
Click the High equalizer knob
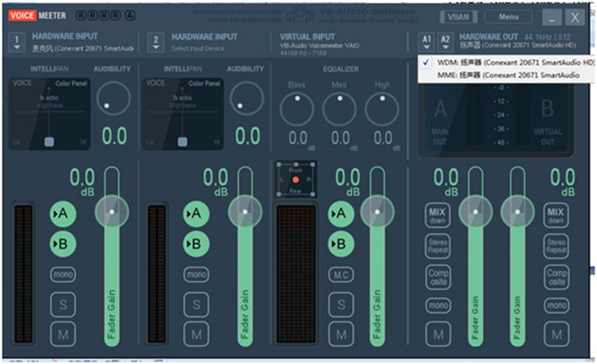(382, 110)
